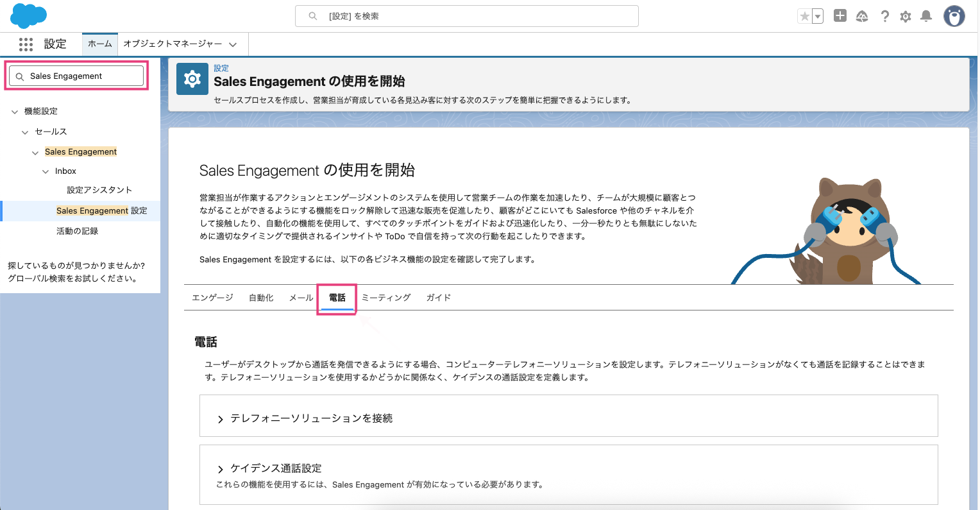Click the 設定 app name label

click(x=55, y=44)
